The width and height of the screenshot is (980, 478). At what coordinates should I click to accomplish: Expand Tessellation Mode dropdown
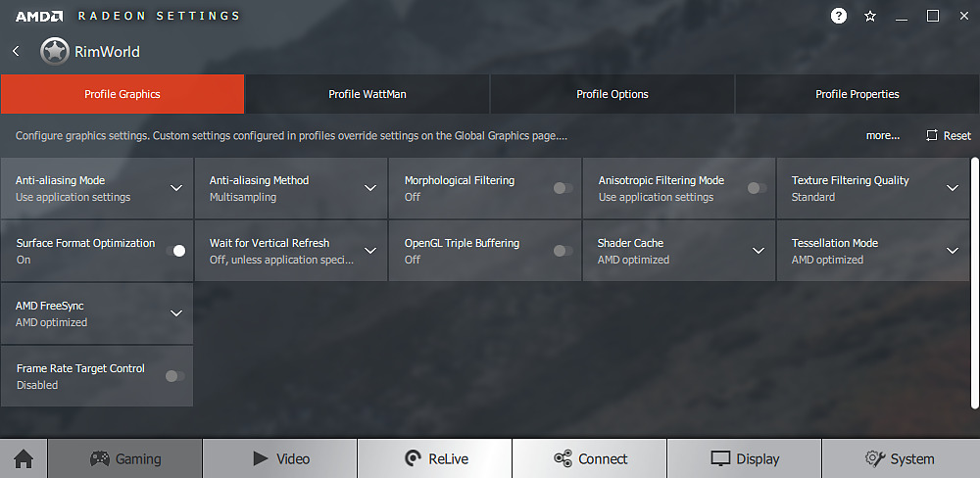pos(953,251)
